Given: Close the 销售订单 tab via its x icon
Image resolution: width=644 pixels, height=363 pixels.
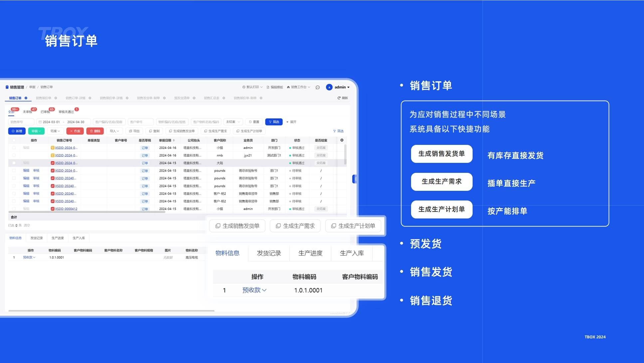Looking at the screenshot, I should [x=26, y=98].
